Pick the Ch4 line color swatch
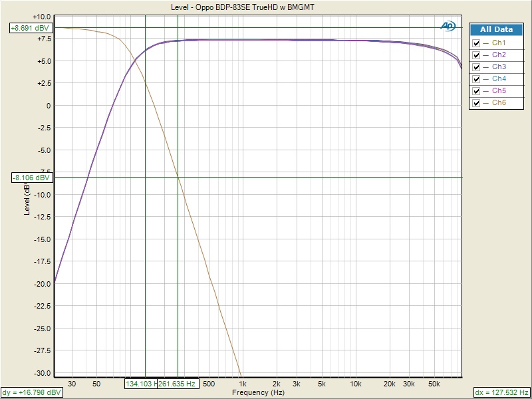The image size is (532, 399). 486,79
